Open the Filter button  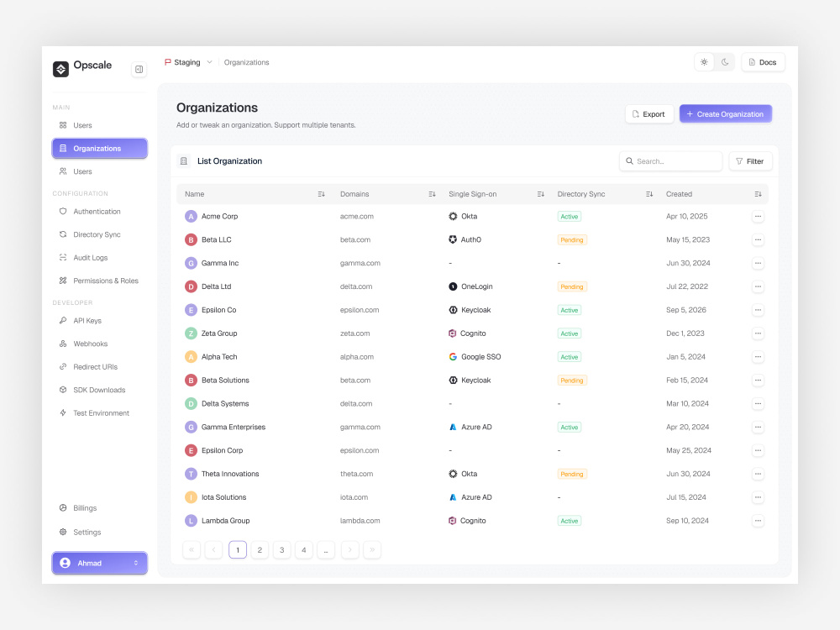[750, 161]
